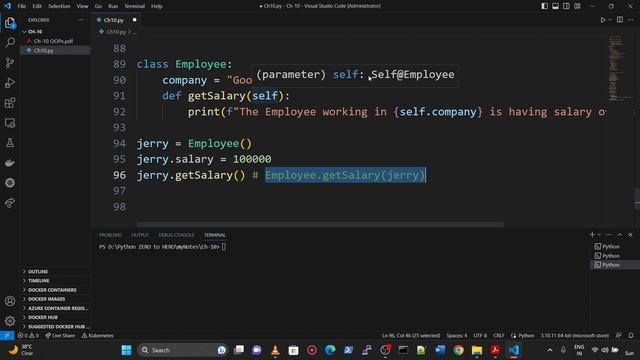Start Live Share from status bar
640x360 pixels.
[x=60, y=336]
